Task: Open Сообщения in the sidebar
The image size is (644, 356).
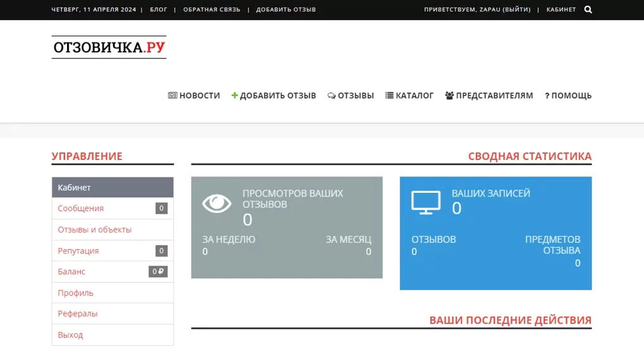Action: [x=112, y=209]
